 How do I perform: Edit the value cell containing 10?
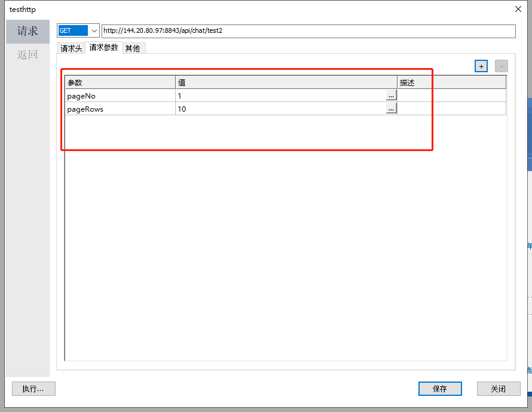click(280, 109)
